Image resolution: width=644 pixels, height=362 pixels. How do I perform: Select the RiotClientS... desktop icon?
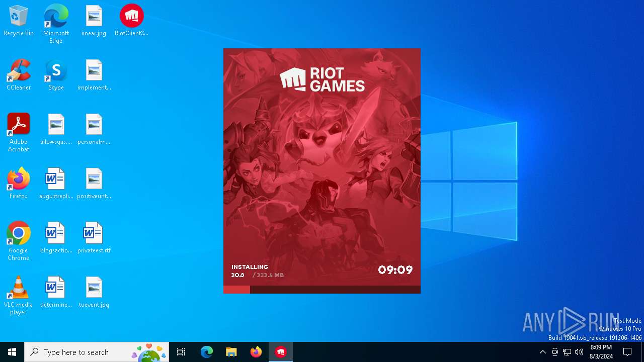pos(131,21)
